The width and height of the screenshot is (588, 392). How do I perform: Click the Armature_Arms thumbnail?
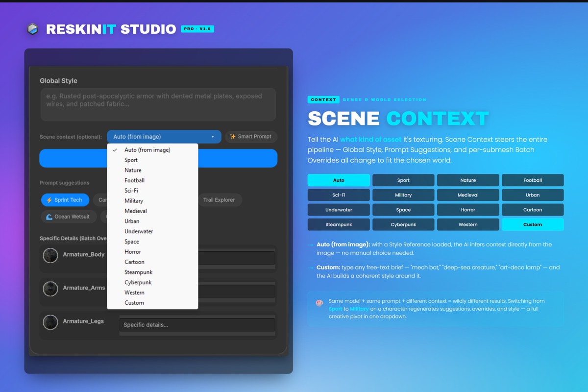click(x=50, y=289)
